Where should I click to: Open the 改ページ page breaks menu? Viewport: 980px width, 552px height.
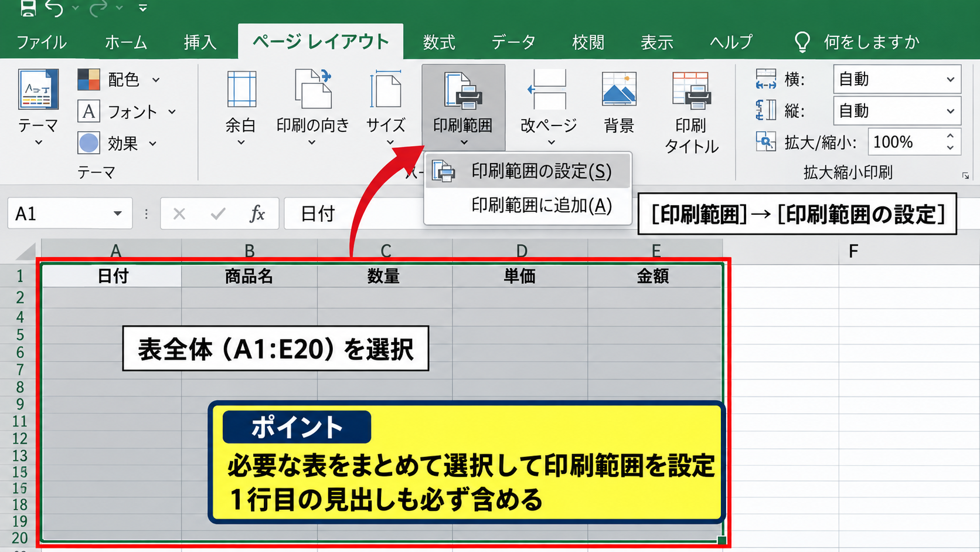tap(549, 107)
